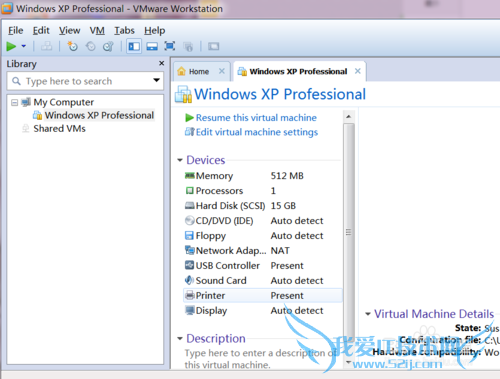Click the Hard Disk (SCSI) device icon

pos(190,205)
